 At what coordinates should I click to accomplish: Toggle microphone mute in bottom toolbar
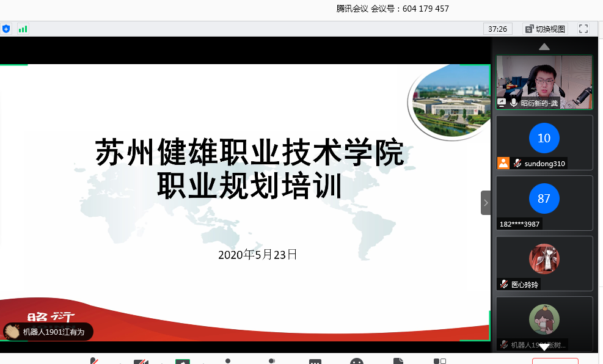tap(93, 361)
